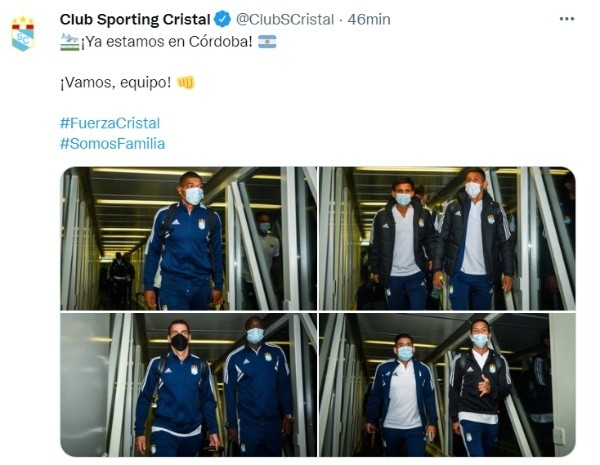Open the 46min timestamp link

click(369, 20)
